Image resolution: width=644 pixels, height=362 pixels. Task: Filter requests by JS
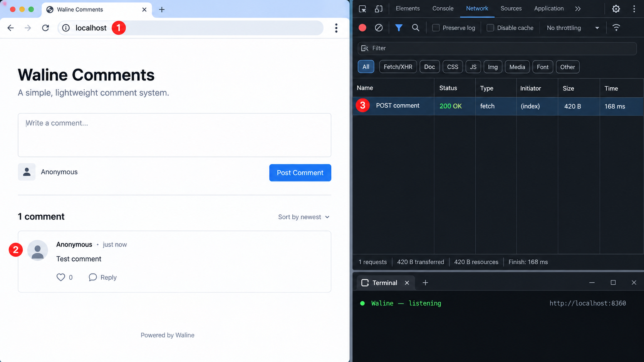click(473, 67)
